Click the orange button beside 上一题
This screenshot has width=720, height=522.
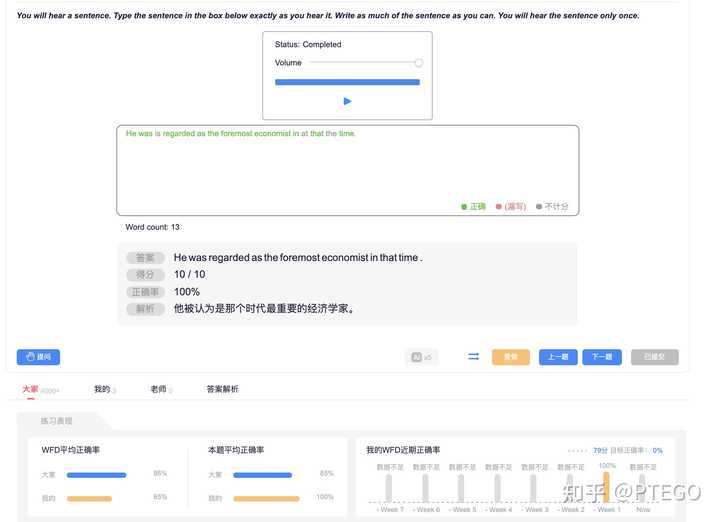[x=511, y=357]
